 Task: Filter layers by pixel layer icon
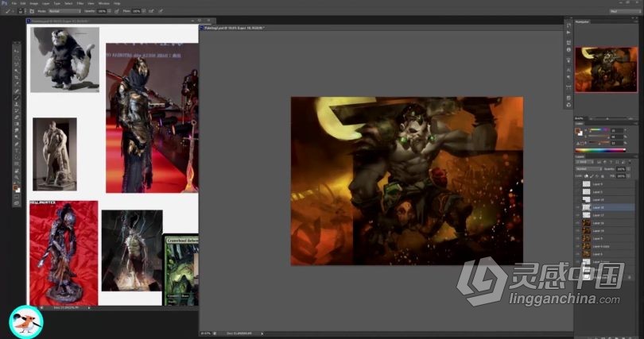point(599,162)
